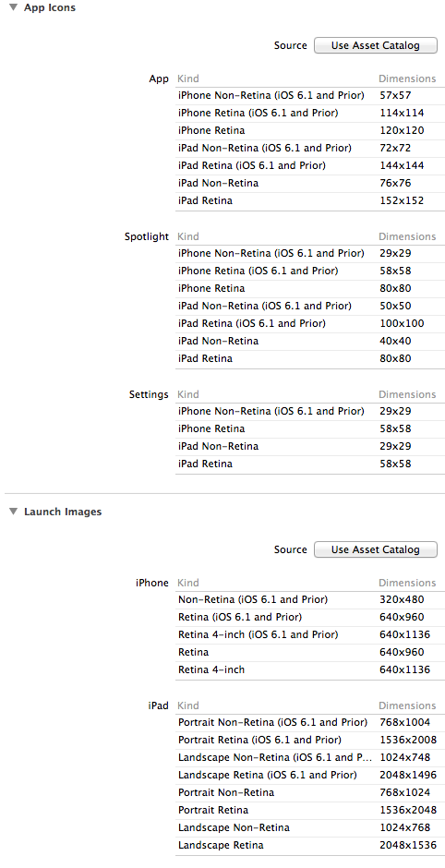Click Dimensions column header in Spotlight table
Image resolution: width=445 pixels, height=868 pixels.
coord(407,236)
